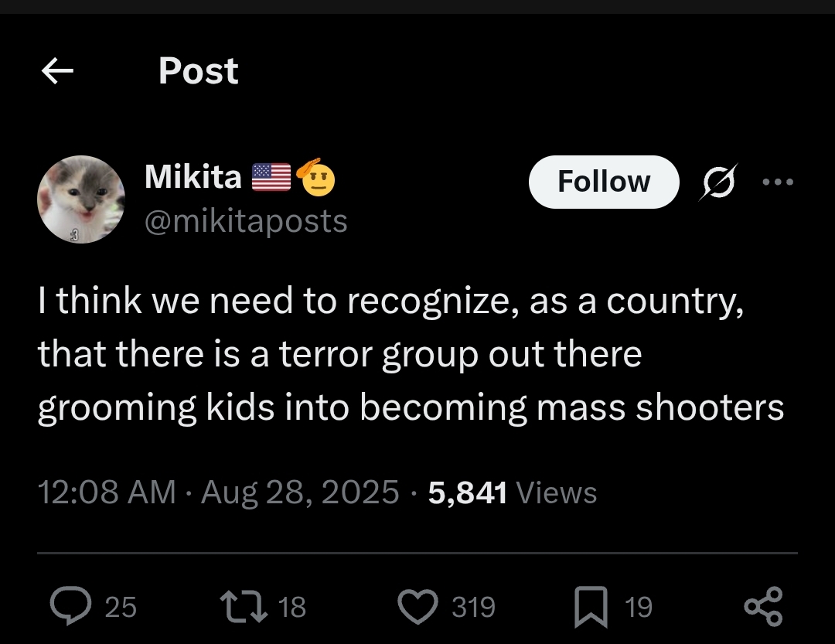Screen dimensions: 835x644
Task: Click the post text about terror group
Action: point(410,356)
